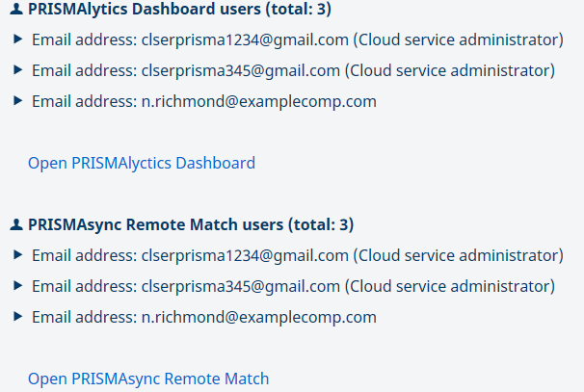
Task: Expand clserprisma345 entry under PRISMAsync Remote Match users
Action: [x=18, y=287]
